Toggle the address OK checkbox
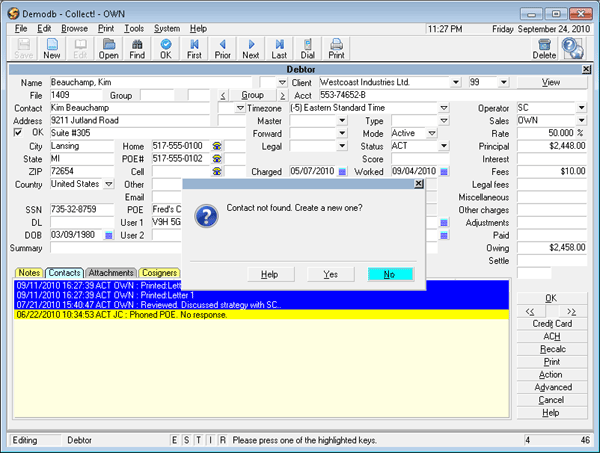The image size is (600, 453). pyautogui.click(x=18, y=133)
